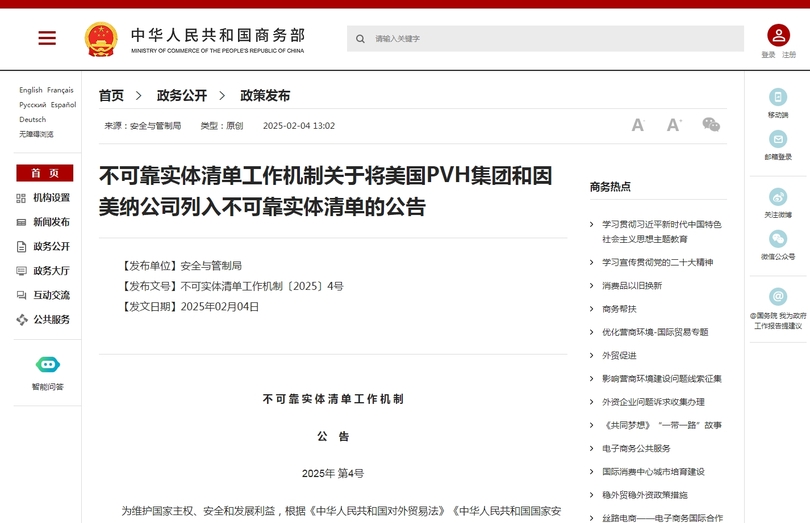Click the national emblem logo
Screen dimensions: 810x523
[101, 39]
